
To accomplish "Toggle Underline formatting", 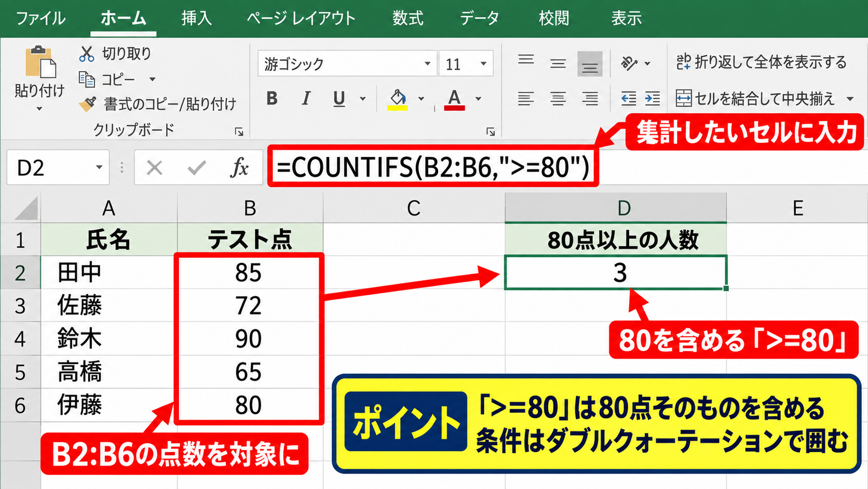I will (x=339, y=98).
